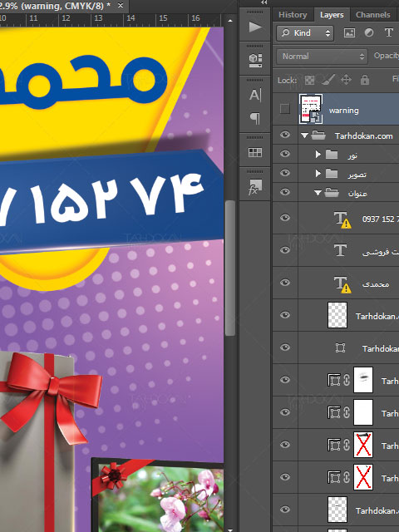The height and width of the screenshot is (532, 399).
Task: Select the first red-X mask thumbnail
Action: pos(363,445)
